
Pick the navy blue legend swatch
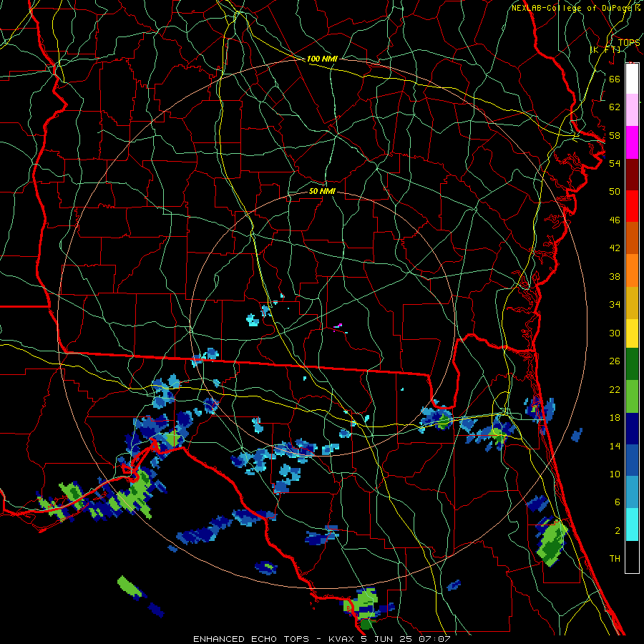[632, 429]
